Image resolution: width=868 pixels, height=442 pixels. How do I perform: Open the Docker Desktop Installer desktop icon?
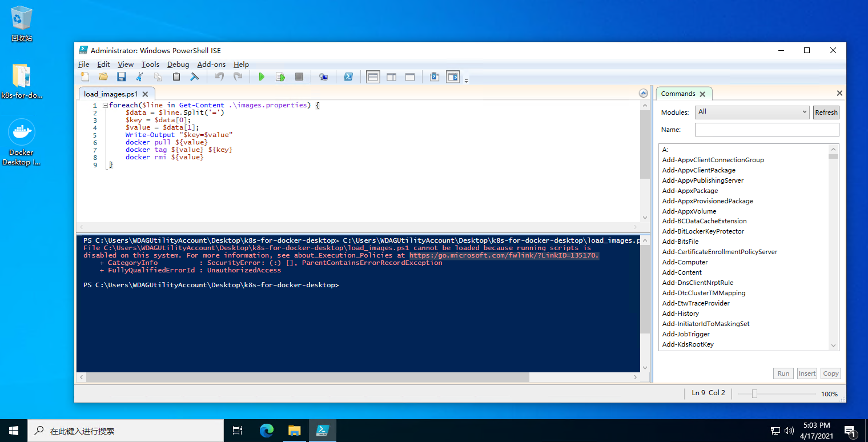(22, 143)
